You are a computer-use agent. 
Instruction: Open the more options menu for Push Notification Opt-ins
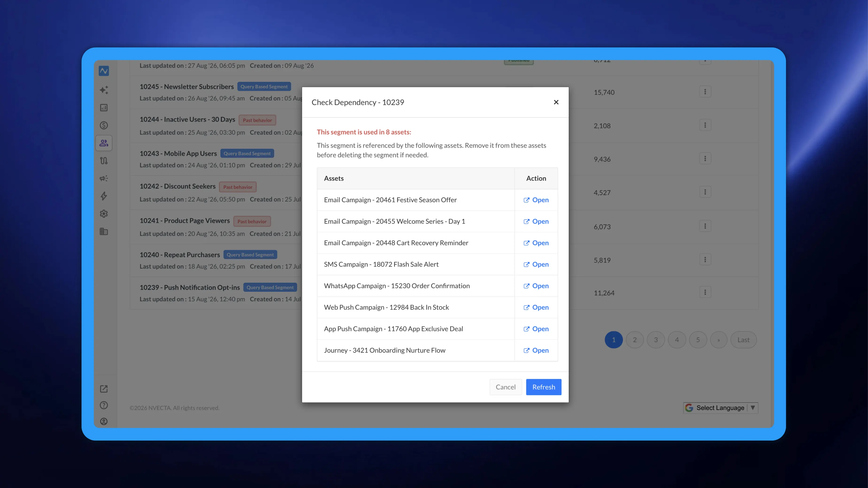click(x=705, y=292)
